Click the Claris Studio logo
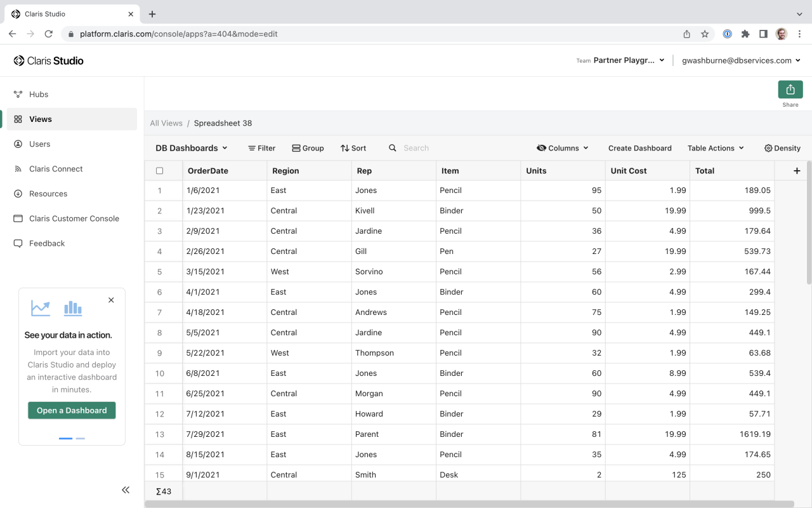This screenshot has width=812, height=508. (x=49, y=61)
